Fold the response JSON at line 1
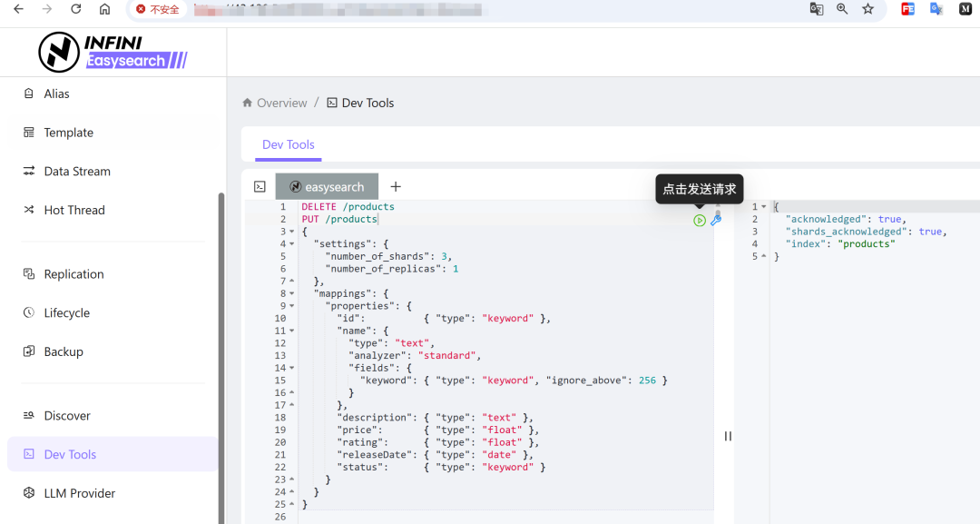This screenshot has height=524, width=980. tap(764, 207)
